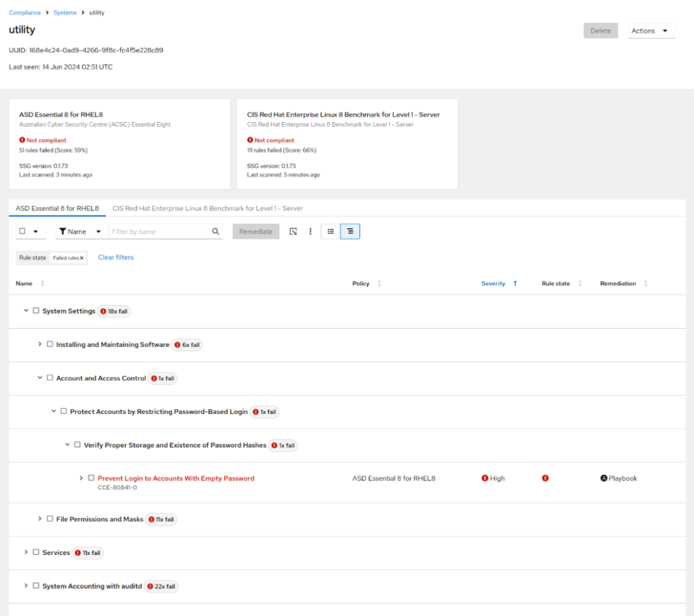Image resolution: width=694 pixels, height=616 pixels.
Task: Click the Ansible Playbook icon
Action: pyautogui.click(x=604, y=478)
